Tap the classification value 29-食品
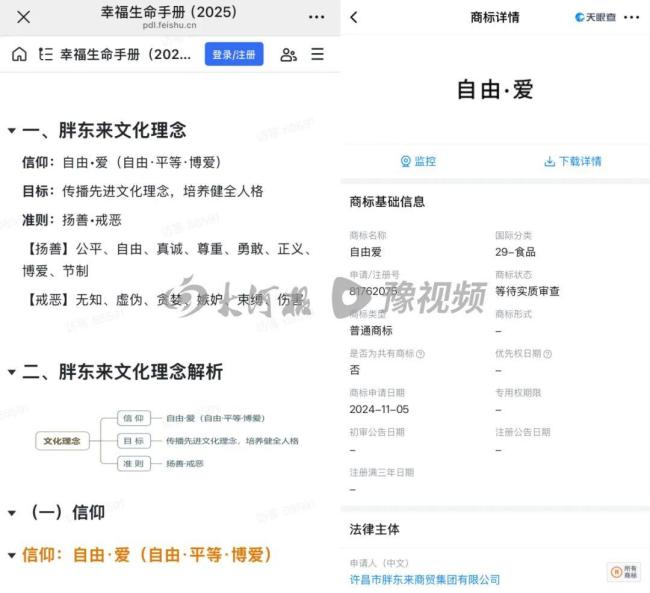The height and width of the screenshot is (593, 650). [515, 252]
